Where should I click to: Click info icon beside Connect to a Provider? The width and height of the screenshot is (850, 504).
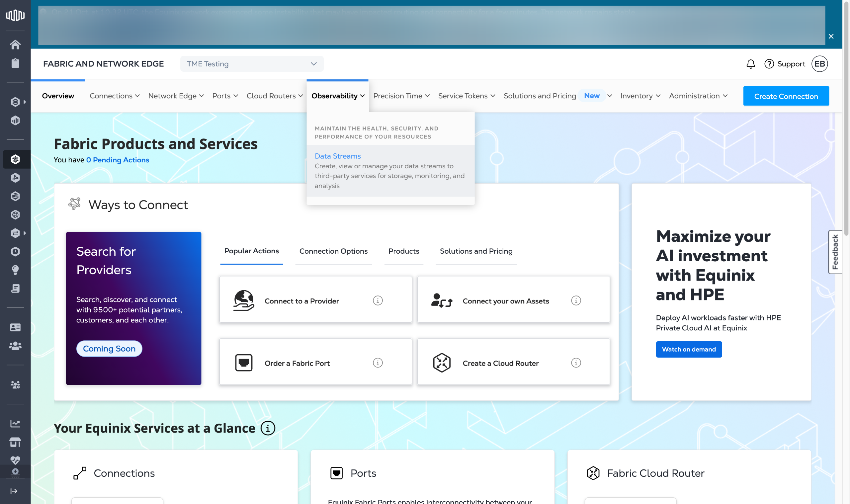coord(378,300)
